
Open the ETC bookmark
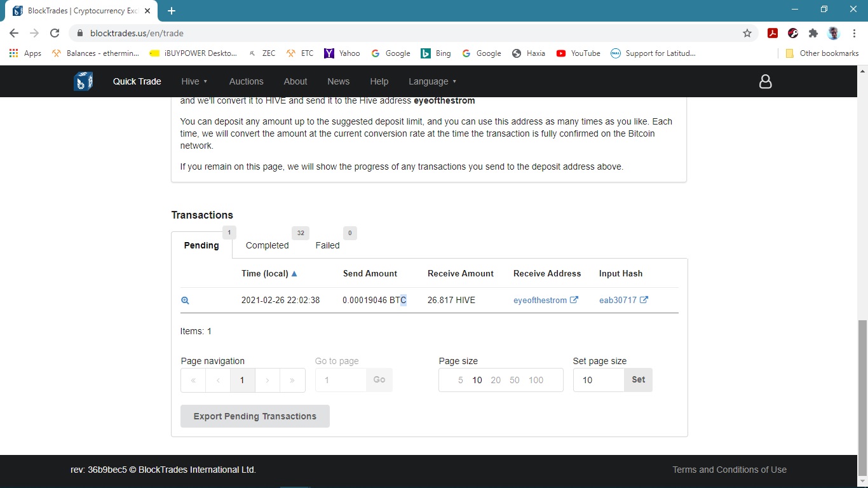pos(300,53)
